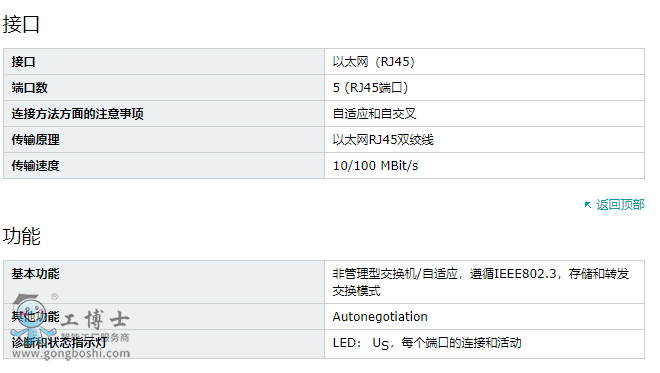Click the www.gongboshi.com watermark text
The image size is (660, 373).
(x=71, y=353)
